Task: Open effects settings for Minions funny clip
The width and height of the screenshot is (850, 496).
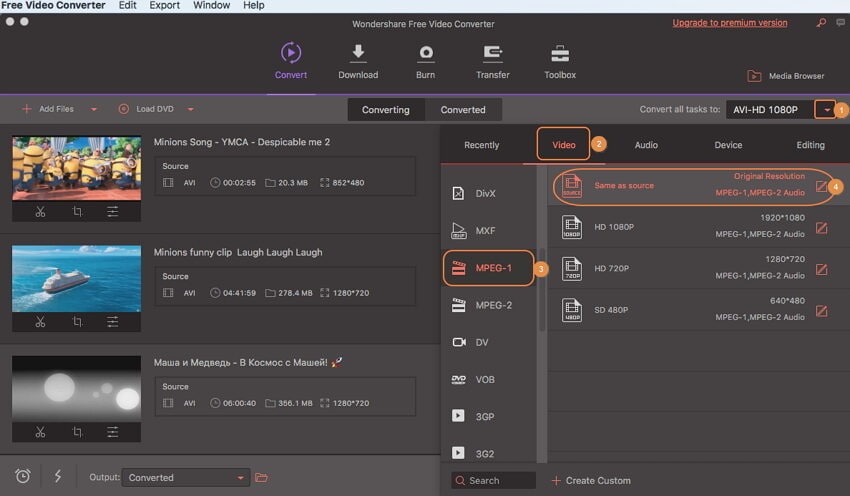Action: [112, 322]
